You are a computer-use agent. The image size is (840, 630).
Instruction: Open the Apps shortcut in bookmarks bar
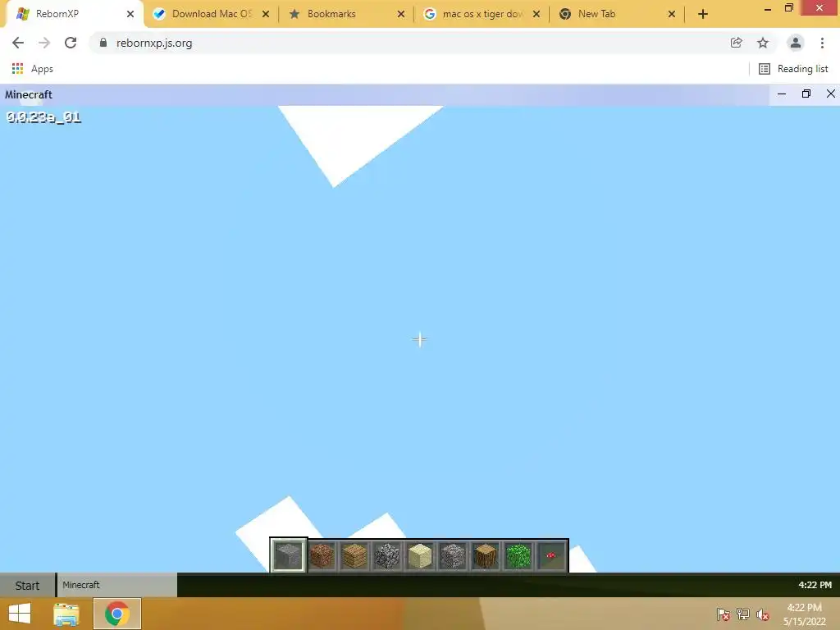(x=33, y=69)
